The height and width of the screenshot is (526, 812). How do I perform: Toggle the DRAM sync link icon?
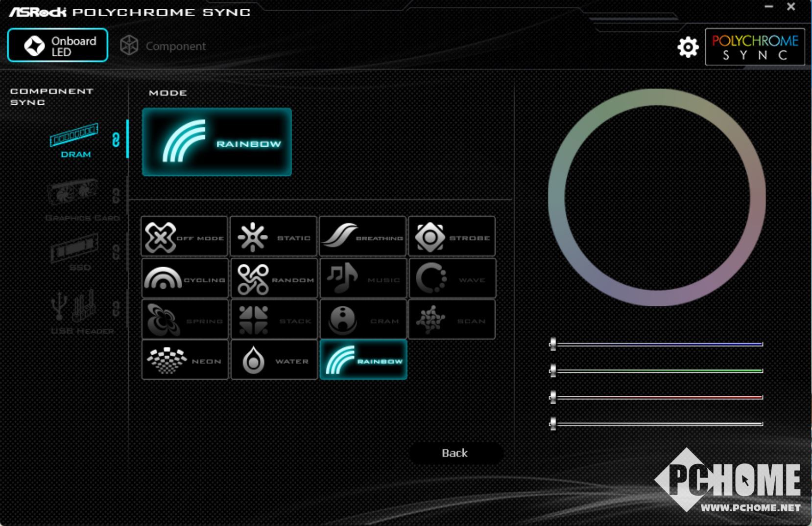(116, 140)
